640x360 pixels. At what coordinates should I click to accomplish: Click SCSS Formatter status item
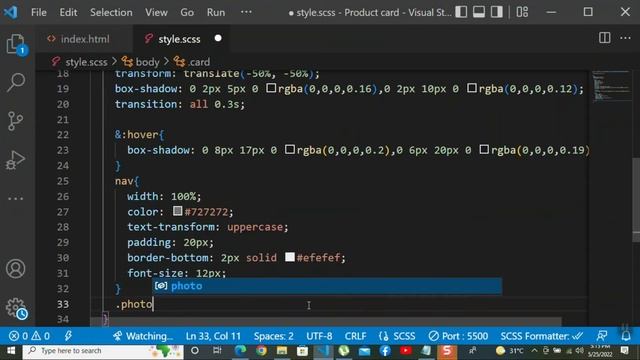pyautogui.click(x=542, y=336)
